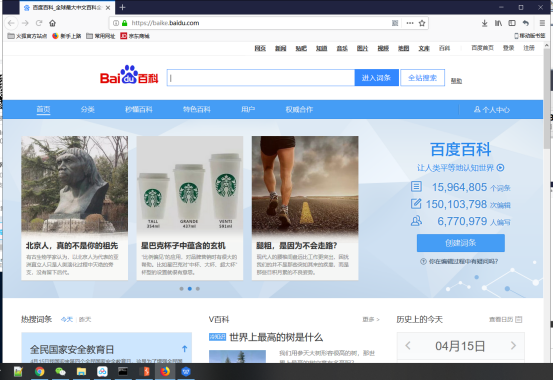This screenshot has width=554, height=381.
Task: Open File Explorer from the taskbar
Action: tap(81, 371)
